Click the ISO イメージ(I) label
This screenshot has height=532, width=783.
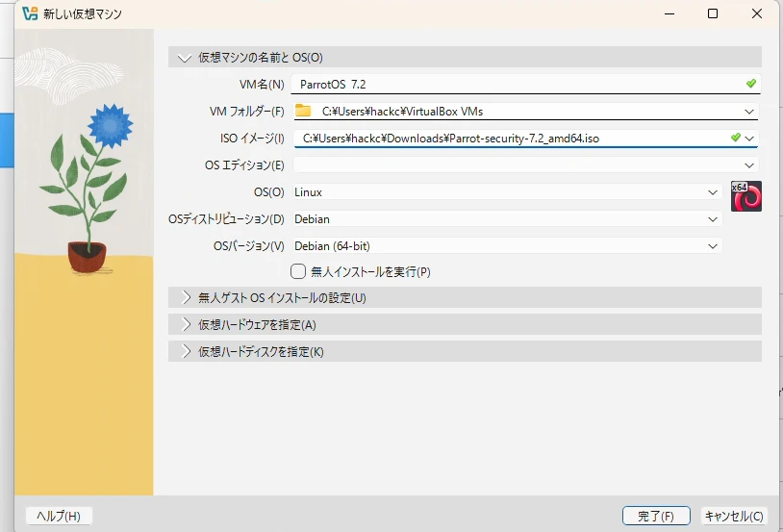click(x=252, y=139)
